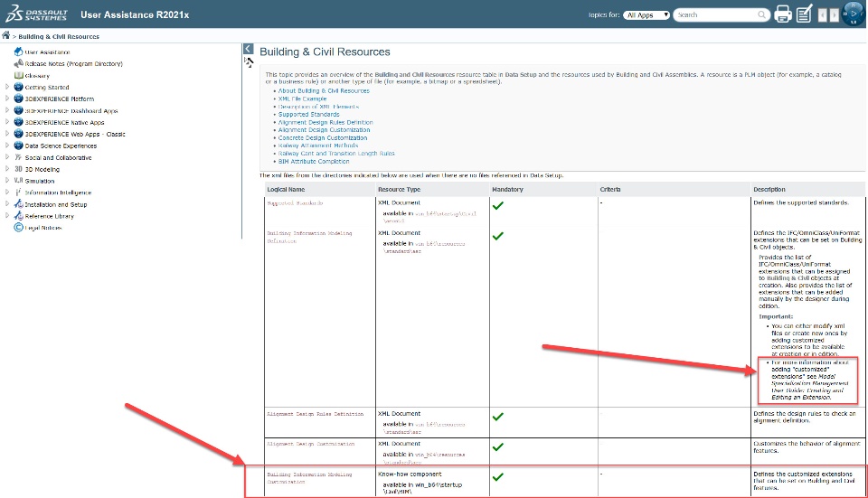Image resolution: width=868 pixels, height=498 pixels.
Task: Click the search magnifier icon
Action: click(x=761, y=15)
